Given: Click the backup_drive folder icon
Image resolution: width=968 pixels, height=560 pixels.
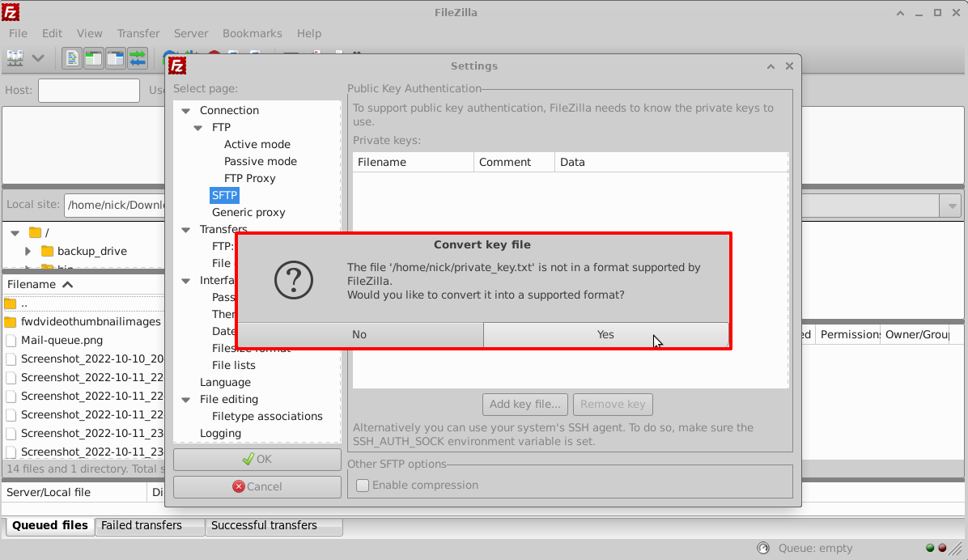Looking at the screenshot, I should point(47,252).
